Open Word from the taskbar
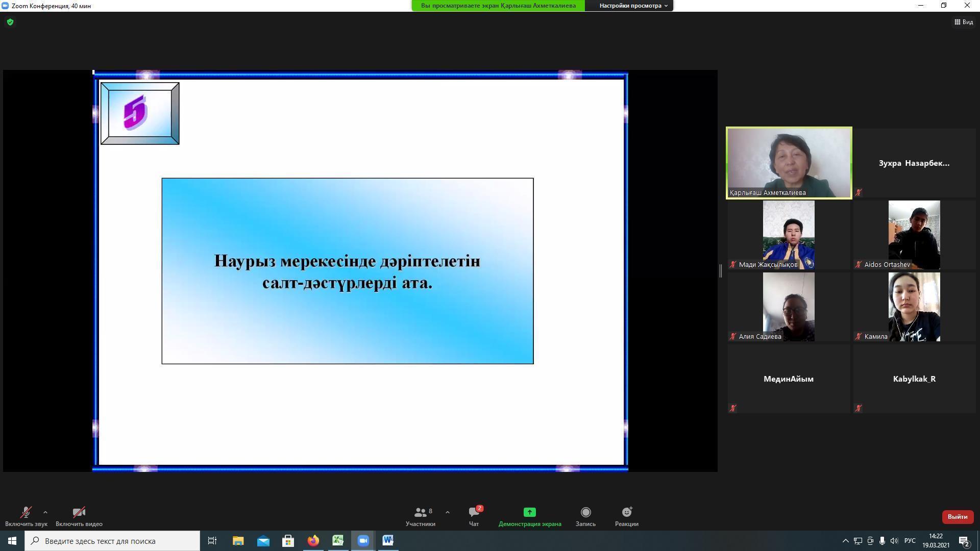 click(x=388, y=540)
